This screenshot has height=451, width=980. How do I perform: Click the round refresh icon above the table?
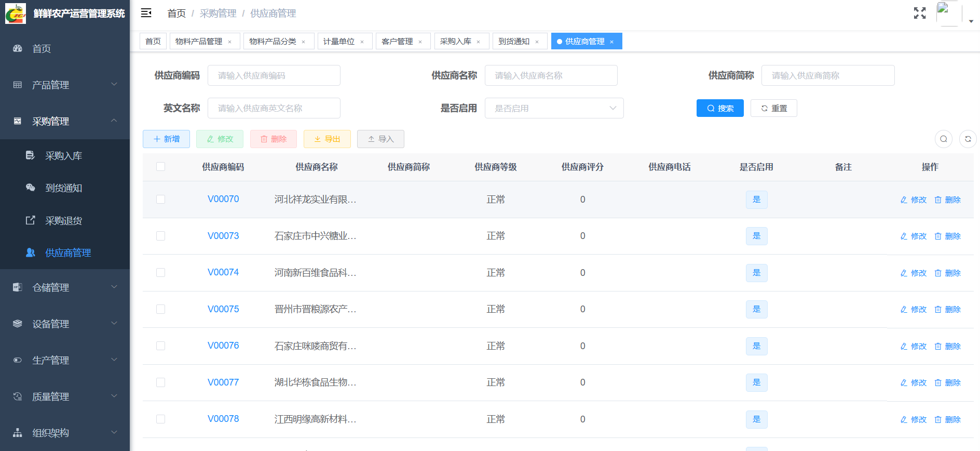click(968, 139)
